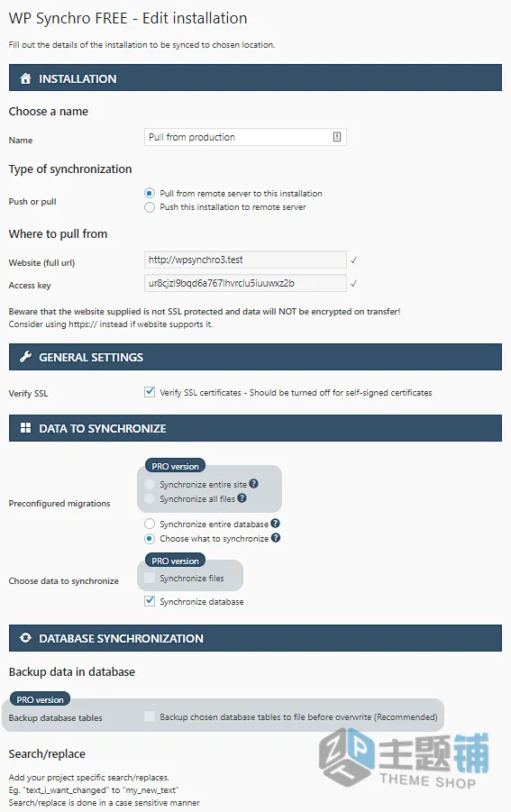Click the Name text field
This screenshot has height=812, width=511.
click(245, 137)
